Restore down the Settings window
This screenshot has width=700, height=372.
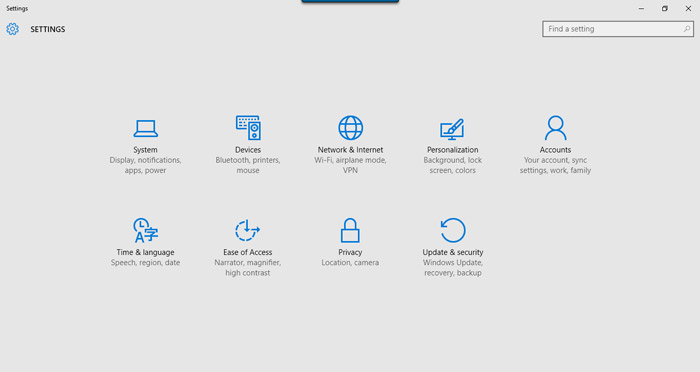pos(665,8)
